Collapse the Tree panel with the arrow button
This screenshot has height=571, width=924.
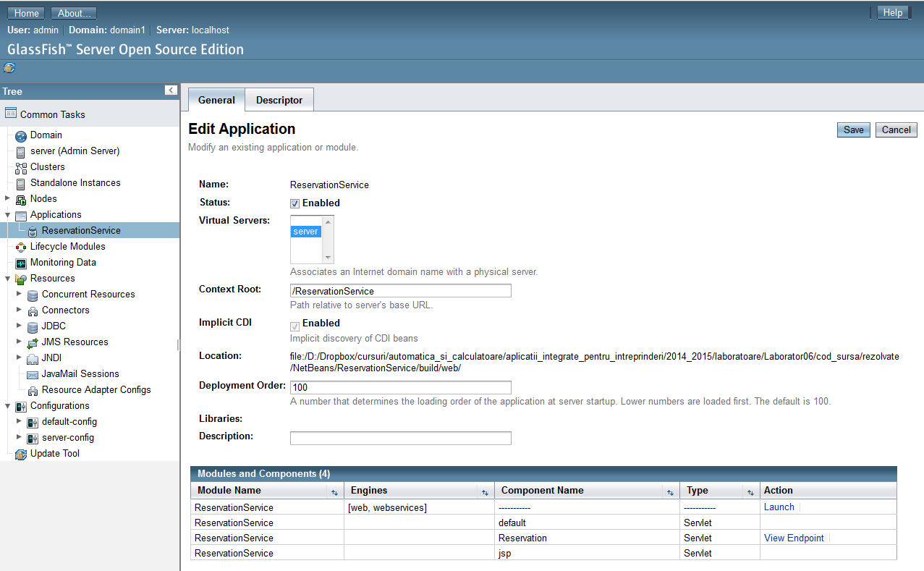click(171, 90)
